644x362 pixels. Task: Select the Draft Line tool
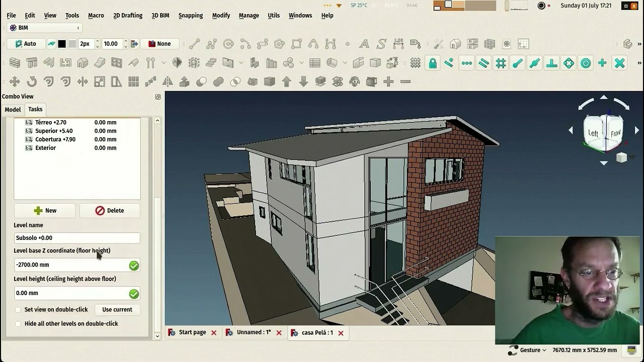coord(194,44)
